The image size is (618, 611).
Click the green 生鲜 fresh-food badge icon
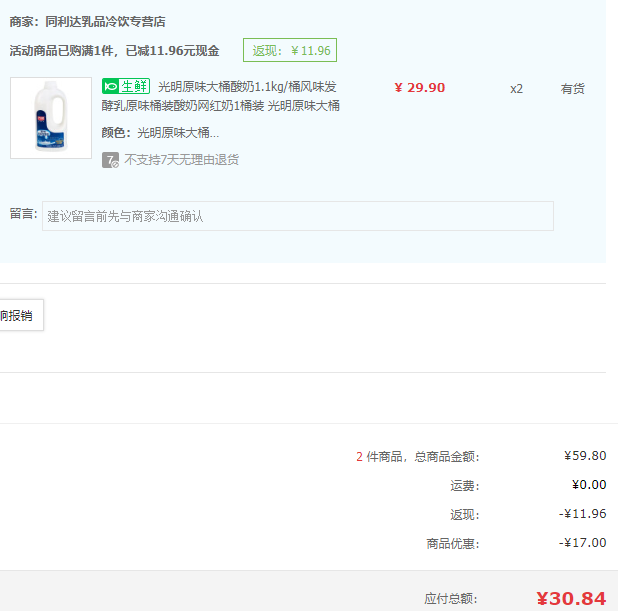pyautogui.click(x=126, y=86)
